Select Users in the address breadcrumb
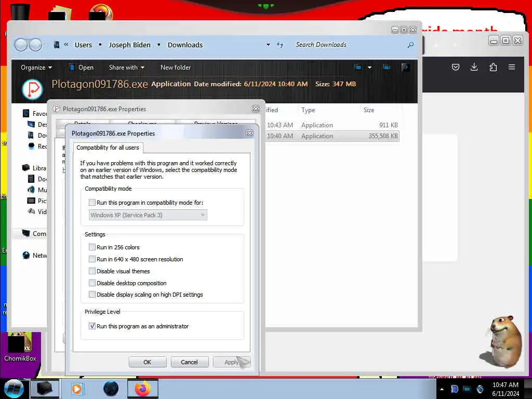 pyautogui.click(x=83, y=45)
